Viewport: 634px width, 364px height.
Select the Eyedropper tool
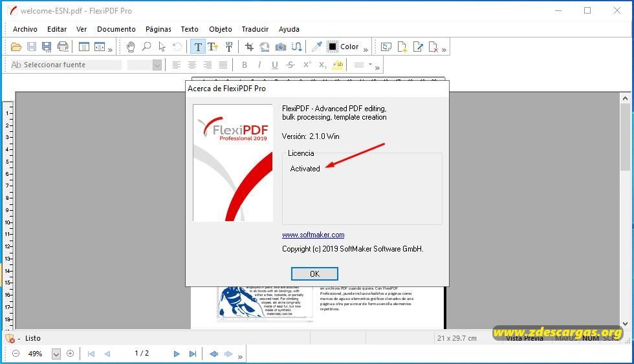316,47
